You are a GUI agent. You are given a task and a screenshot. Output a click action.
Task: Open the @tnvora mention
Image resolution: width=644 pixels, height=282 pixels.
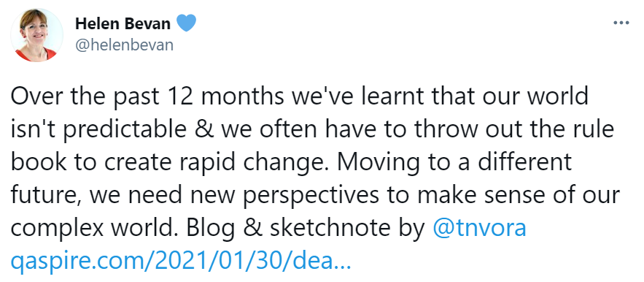[479, 229]
